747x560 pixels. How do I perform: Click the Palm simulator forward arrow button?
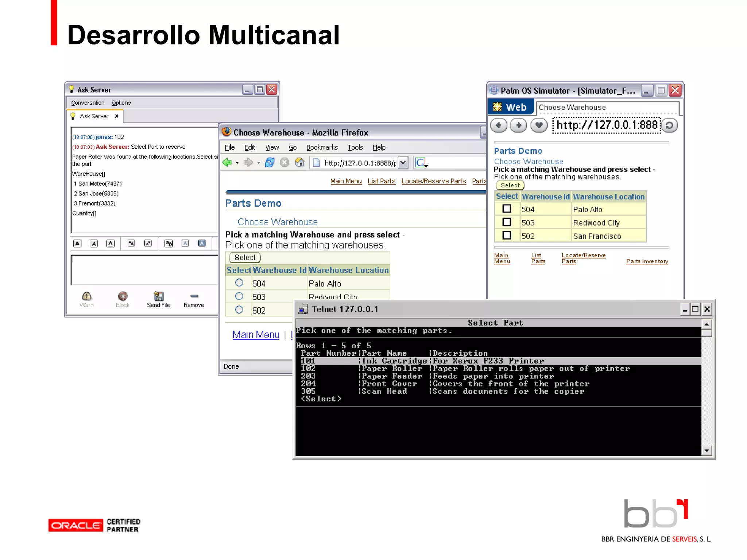(518, 125)
